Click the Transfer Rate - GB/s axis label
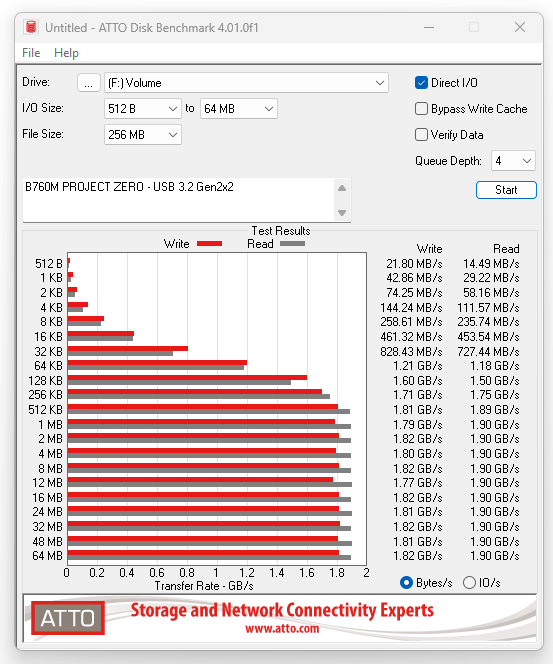 tap(204, 586)
